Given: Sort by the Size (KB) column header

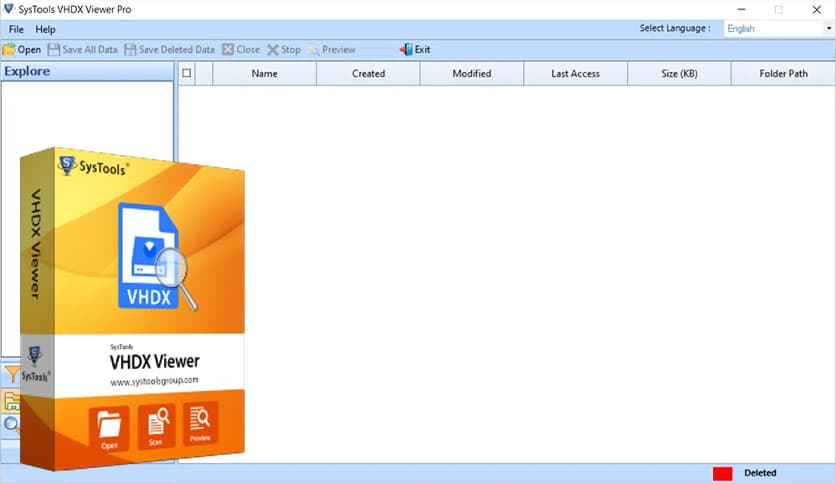Looking at the screenshot, I should pos(679,74).
